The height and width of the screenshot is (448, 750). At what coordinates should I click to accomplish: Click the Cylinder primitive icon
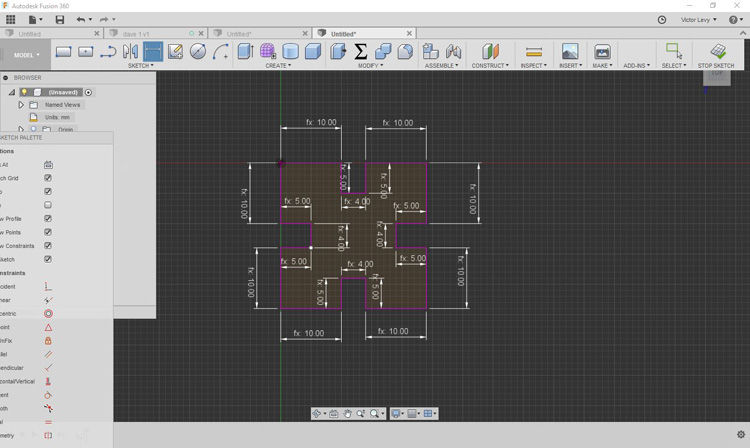tap(290, 51)
